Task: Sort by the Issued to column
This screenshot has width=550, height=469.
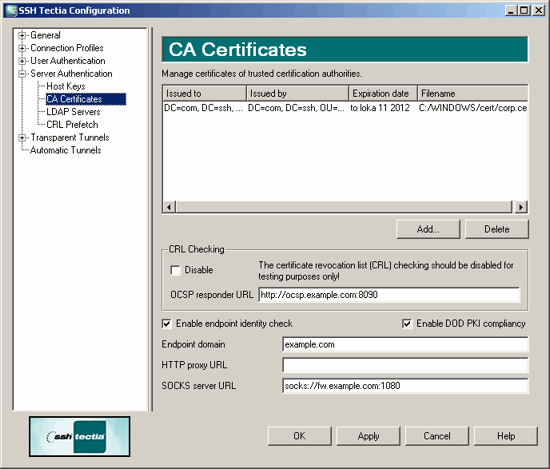Action: click(x=204, y=93)
